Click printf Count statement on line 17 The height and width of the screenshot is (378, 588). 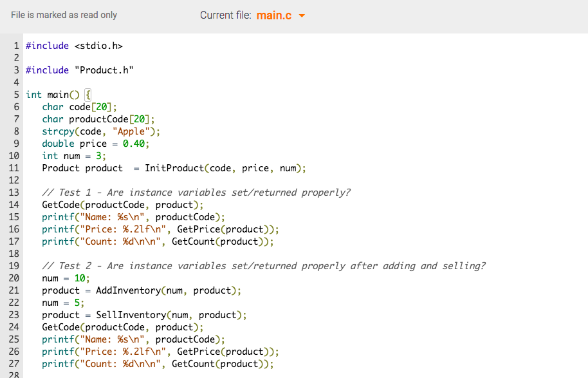(158, 241)
